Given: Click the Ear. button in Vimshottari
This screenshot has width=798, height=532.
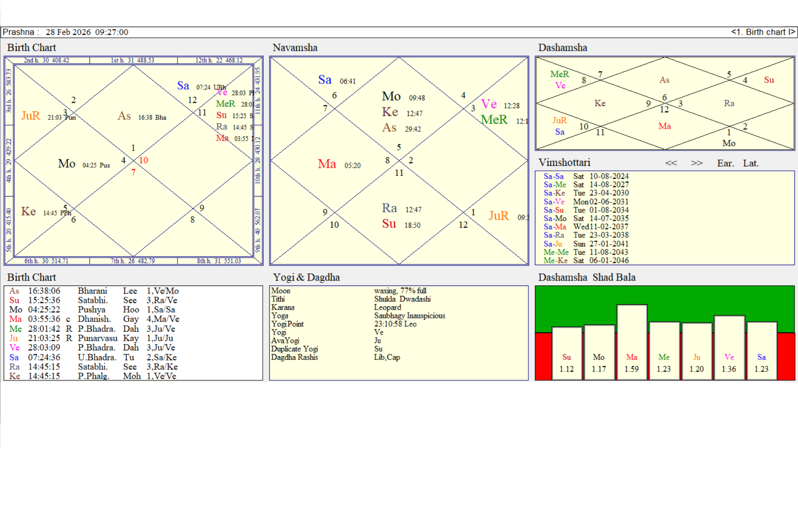Looking at the screenshot, I should pos(725,163).
